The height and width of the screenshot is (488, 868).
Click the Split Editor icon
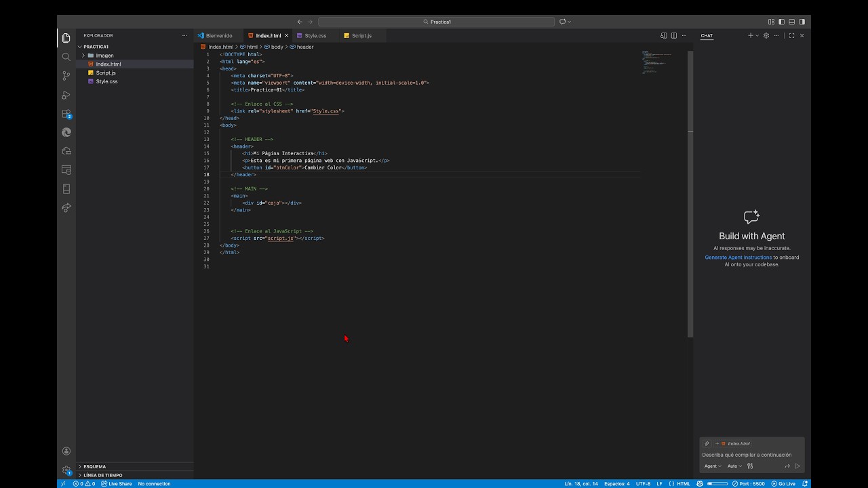point(673,35)
